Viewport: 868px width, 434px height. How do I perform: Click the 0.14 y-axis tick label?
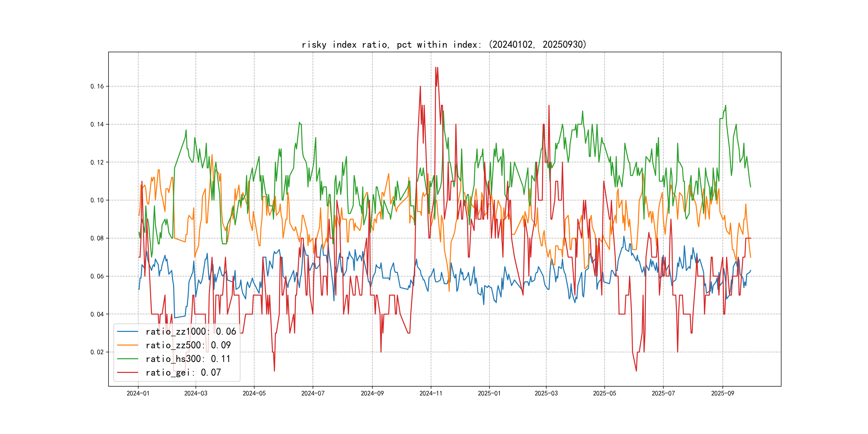tap(97, 124)
